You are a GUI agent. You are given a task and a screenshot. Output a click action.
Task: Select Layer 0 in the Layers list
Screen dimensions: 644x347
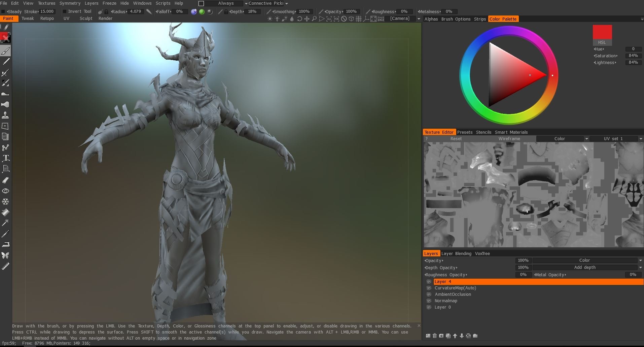[443, 307]
